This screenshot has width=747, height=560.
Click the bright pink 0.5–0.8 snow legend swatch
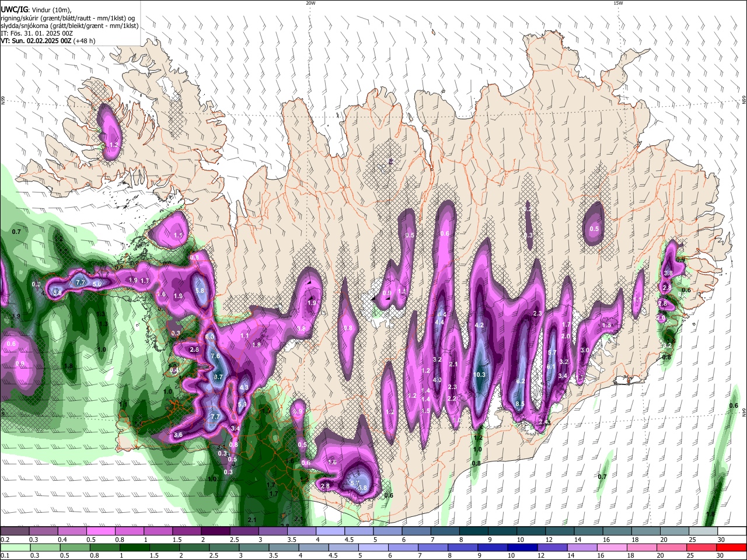click(x=100, y=531)
